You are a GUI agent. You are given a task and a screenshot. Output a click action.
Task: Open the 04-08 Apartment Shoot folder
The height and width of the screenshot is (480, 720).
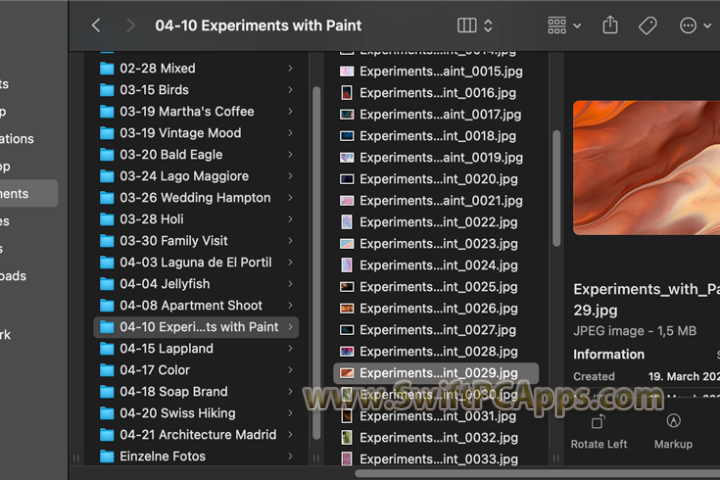click(197, 306)
